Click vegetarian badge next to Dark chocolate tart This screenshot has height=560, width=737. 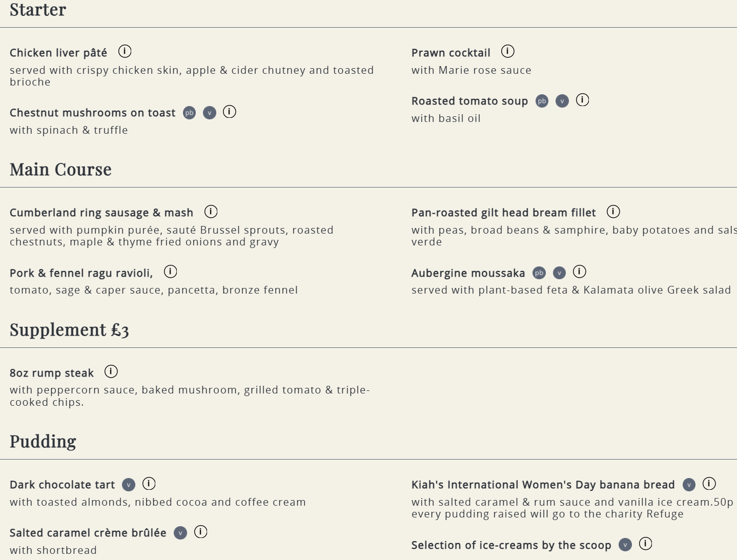point(129,485)
